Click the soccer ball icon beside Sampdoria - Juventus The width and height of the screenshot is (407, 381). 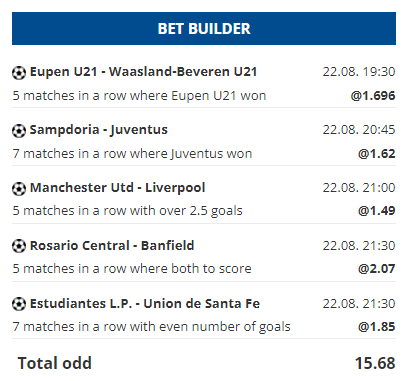coord(19,130)
